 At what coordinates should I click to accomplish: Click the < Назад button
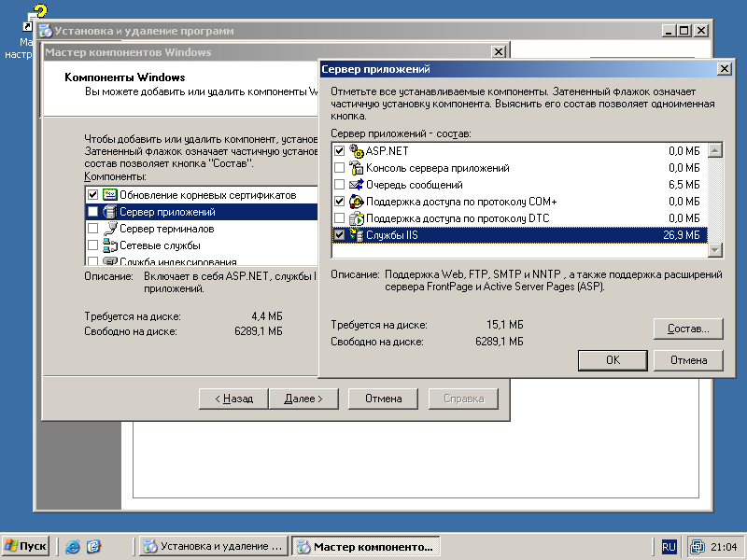point(233,399)
